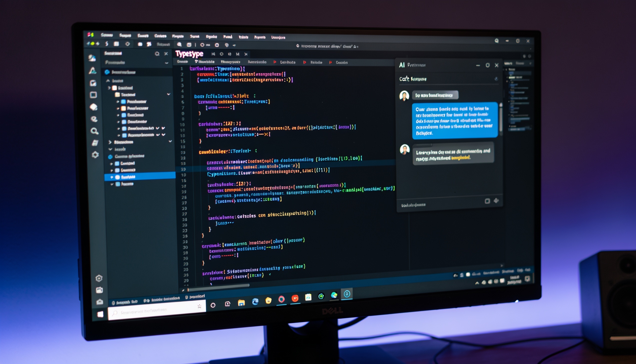Click the wifi-shaped icon in the top toolbar

(226, 45)
